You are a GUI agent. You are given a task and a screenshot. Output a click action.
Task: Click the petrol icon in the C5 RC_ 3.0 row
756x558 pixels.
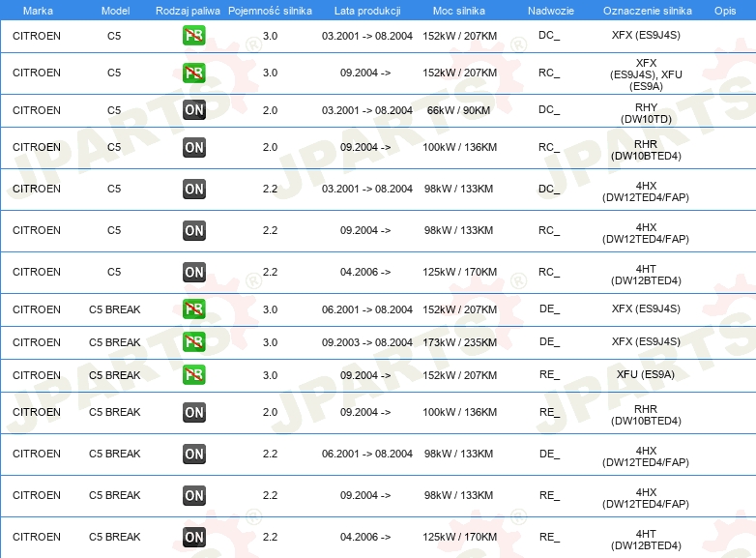coord(193,73)
